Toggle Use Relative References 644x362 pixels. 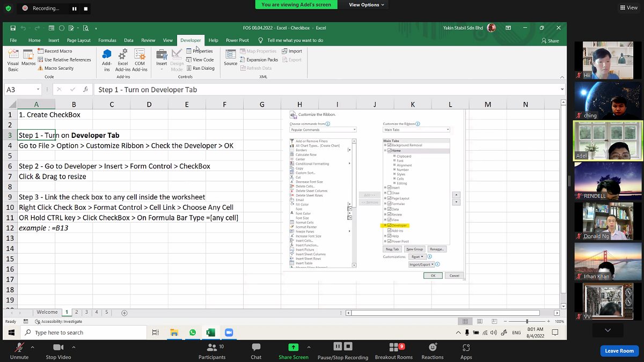[x=64, y=60]
